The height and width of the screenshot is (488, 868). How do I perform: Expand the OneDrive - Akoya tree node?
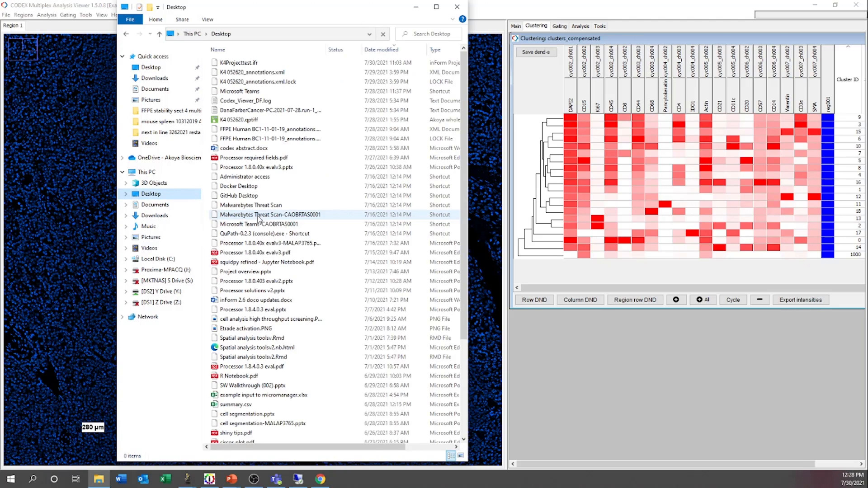122,158
